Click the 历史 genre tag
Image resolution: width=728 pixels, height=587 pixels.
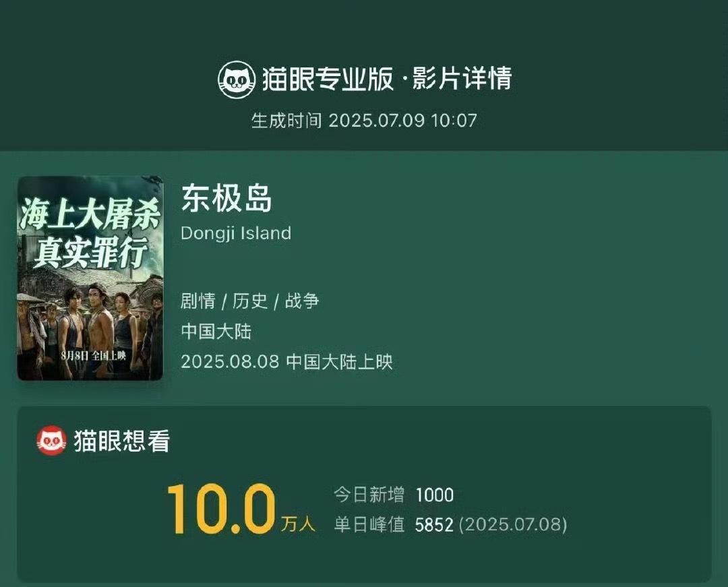250,301
